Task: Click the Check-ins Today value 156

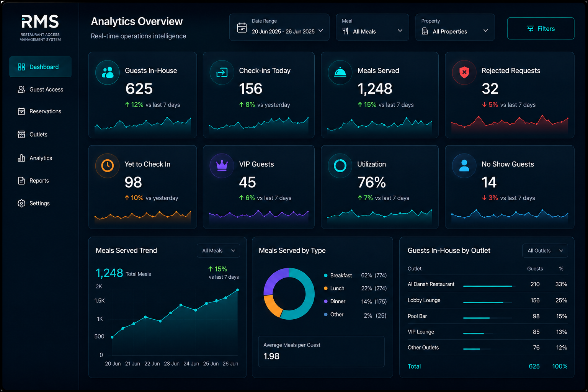Action: point(251,89)
